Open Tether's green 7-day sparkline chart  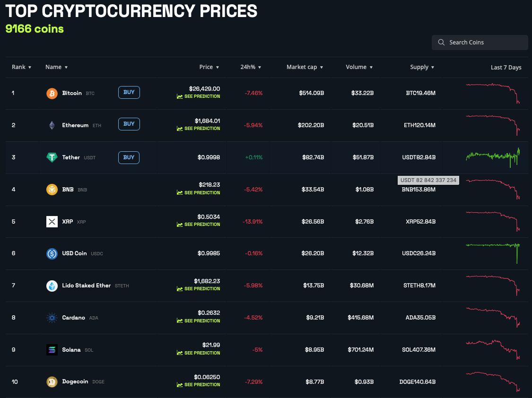[x=493, y=157]
